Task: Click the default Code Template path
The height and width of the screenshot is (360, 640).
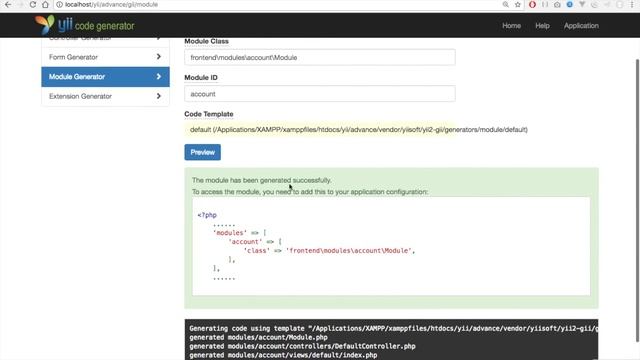Action: (359, 129)
